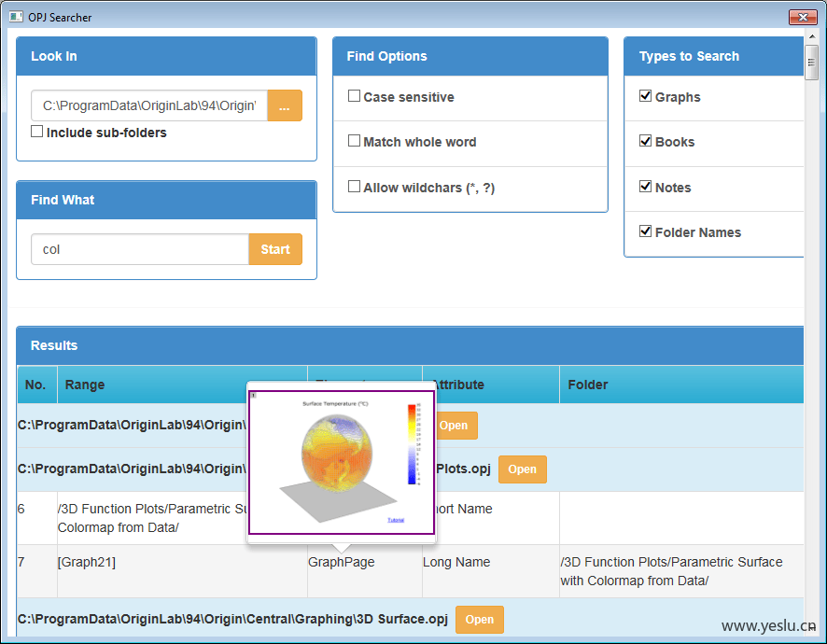The width and height of the screenshot is (827, 644).
Task: Uncheck the Folder Names checkbox
Action: click(645, 231)
